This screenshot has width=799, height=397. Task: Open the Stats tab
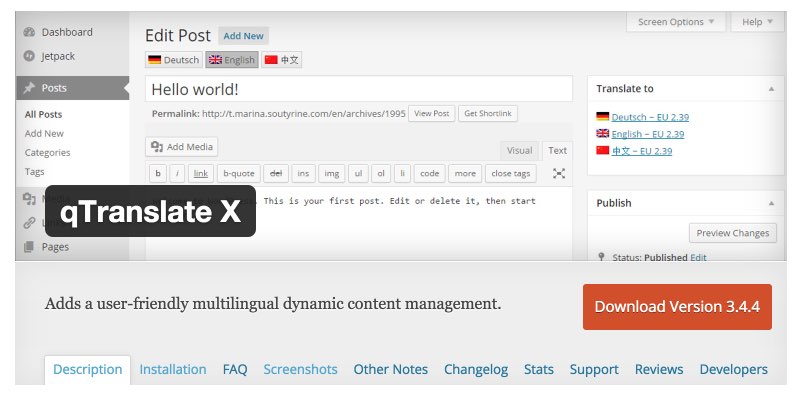539,369
